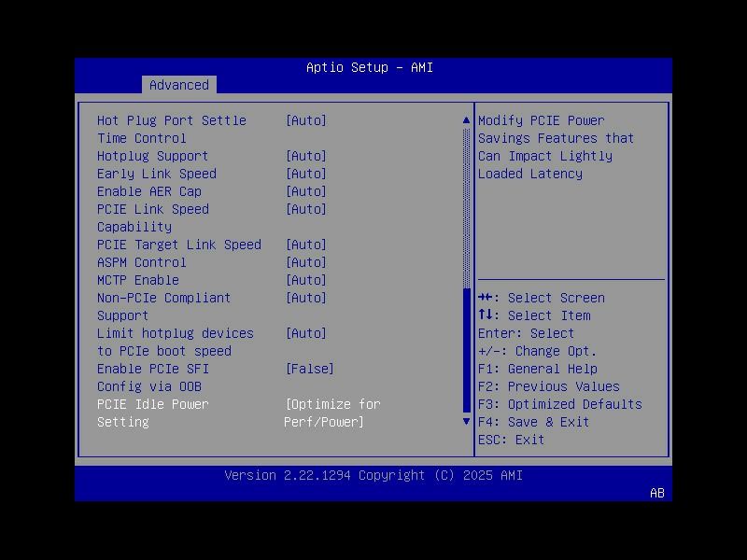Toggle Enable PCIe SFI [False] value
The image size is (747, 560).
click(310, 369)
